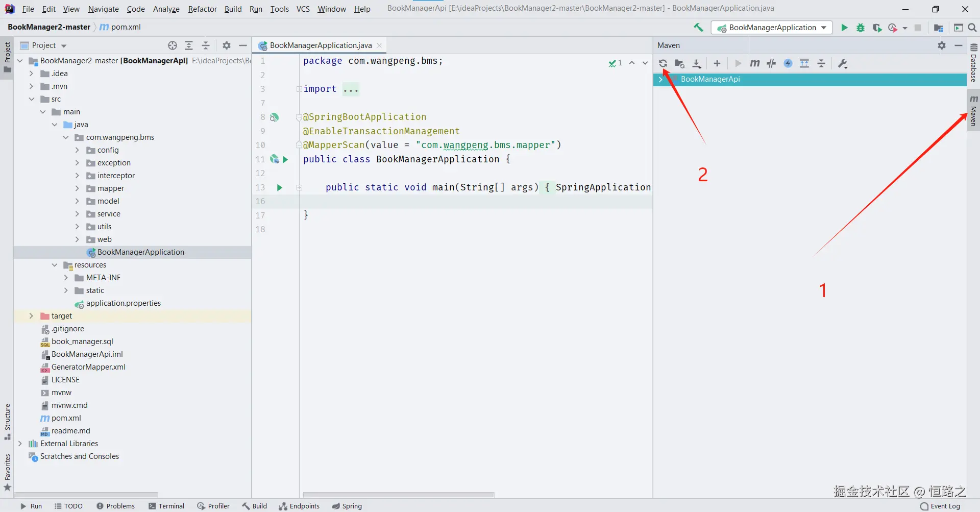Collapse all in Maven toolbar
The image size is (980, 512).
pyautogui.click(x=821, y=63)
